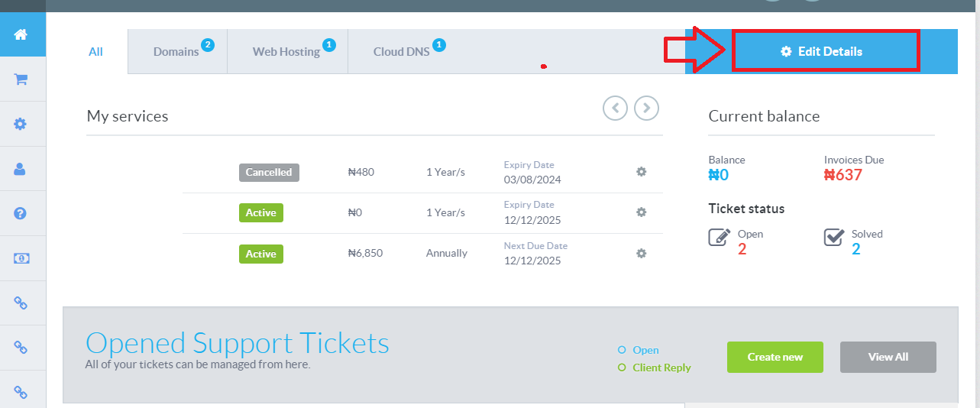
Task: Switch to the Domains tab
Action: [176, 52]
